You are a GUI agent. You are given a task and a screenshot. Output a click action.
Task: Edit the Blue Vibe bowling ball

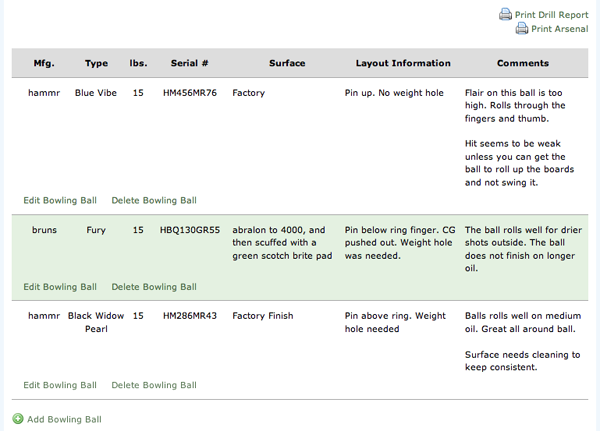60,200
